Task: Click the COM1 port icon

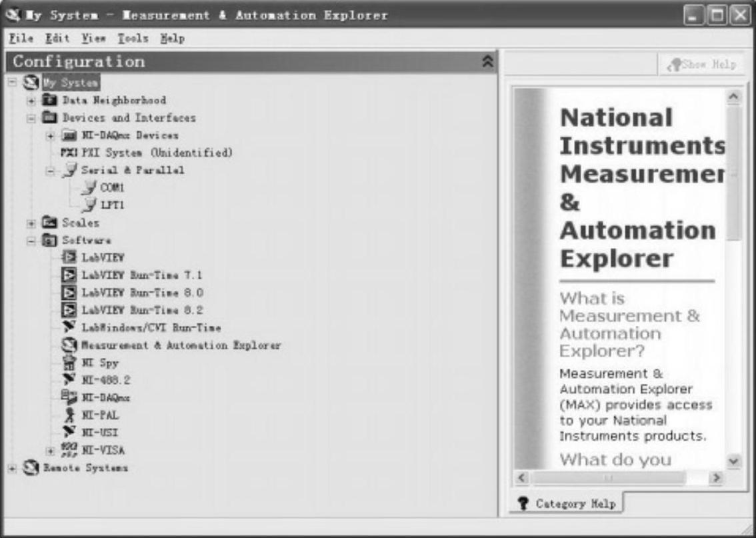Action: click(x=89, y=187)
